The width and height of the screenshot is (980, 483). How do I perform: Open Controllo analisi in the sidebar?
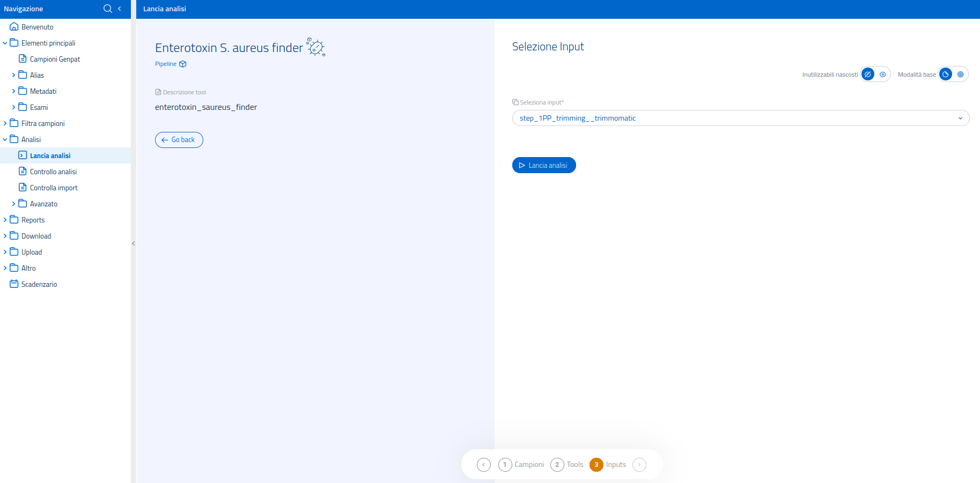pos(53,172)
